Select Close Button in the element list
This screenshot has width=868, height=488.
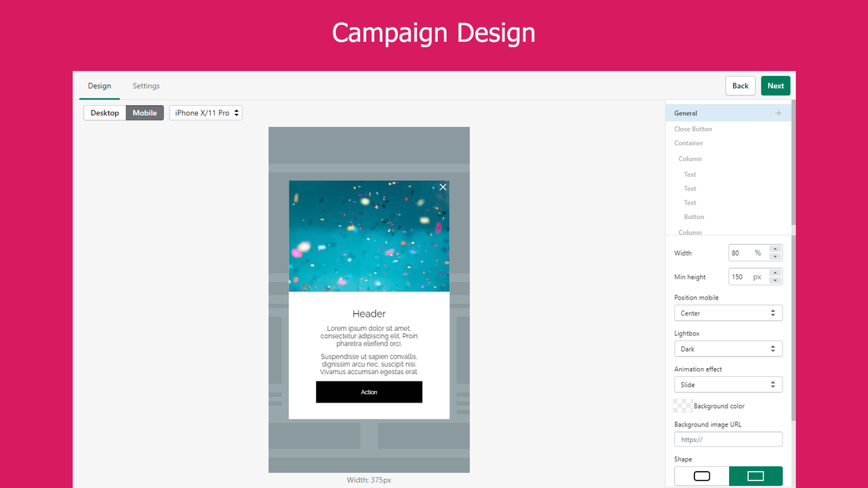693,129
